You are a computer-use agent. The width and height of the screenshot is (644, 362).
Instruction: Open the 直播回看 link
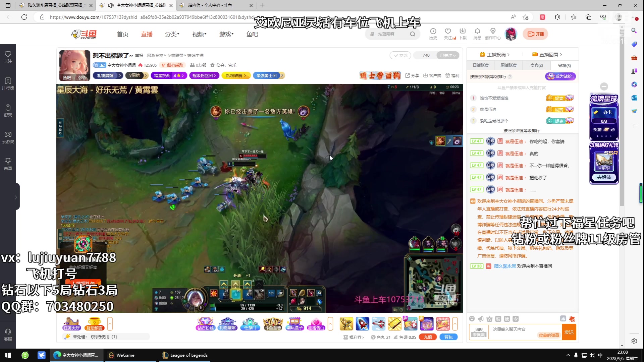point(547,55)
